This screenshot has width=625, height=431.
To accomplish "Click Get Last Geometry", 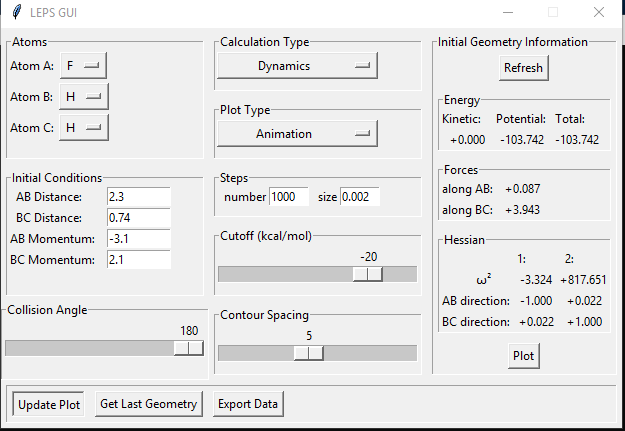I will pyautogui.click(x=149, y=404).
